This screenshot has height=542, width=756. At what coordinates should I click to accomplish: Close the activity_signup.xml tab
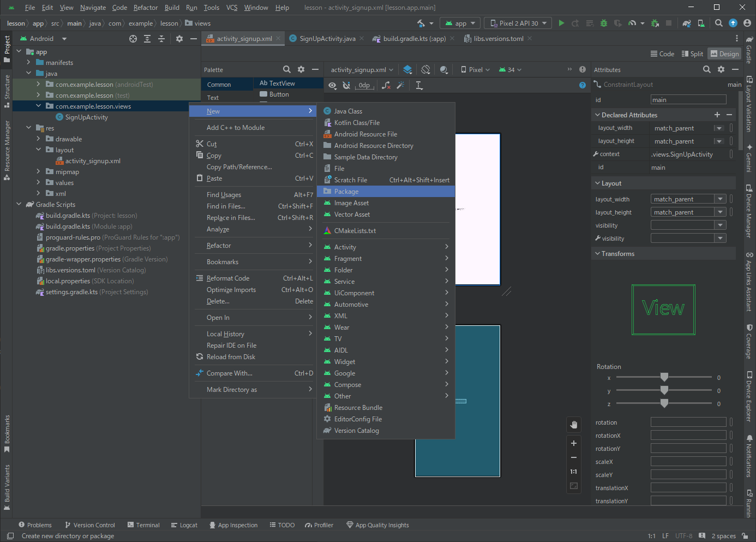[278, 38]
